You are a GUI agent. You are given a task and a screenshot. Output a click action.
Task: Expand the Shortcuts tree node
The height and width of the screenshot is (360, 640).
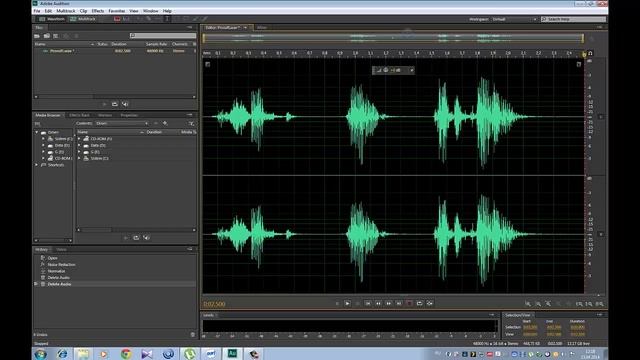click(x=37, y=165)
